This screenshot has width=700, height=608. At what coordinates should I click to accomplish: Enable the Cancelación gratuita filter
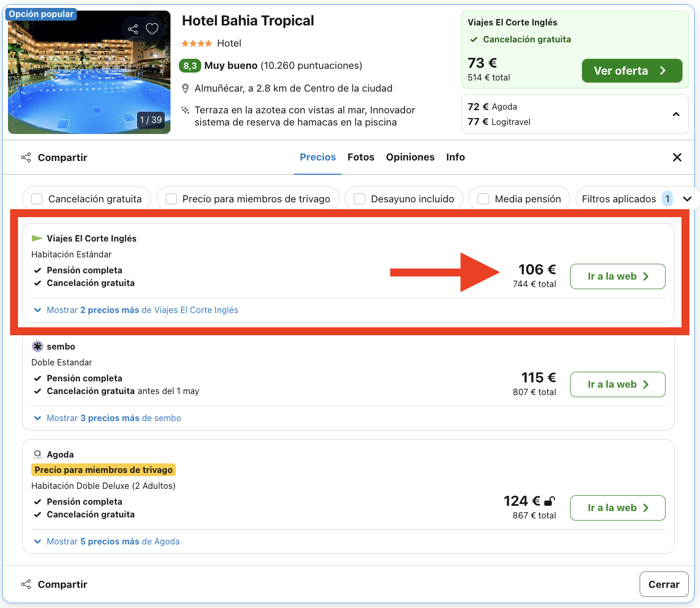point(36,199)
